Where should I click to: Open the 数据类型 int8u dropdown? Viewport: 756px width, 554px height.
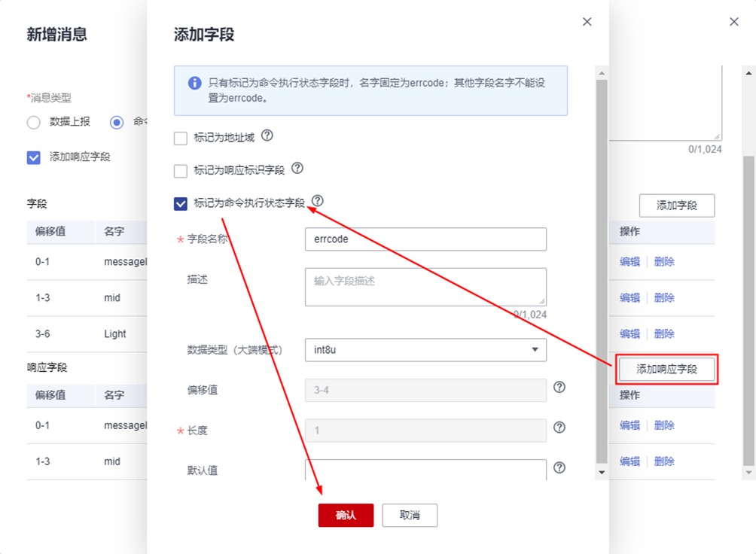(x=425, y=350)
